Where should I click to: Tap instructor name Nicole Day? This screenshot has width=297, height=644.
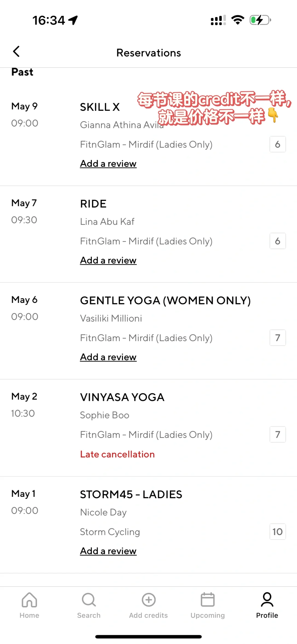[x=103, y=512]
